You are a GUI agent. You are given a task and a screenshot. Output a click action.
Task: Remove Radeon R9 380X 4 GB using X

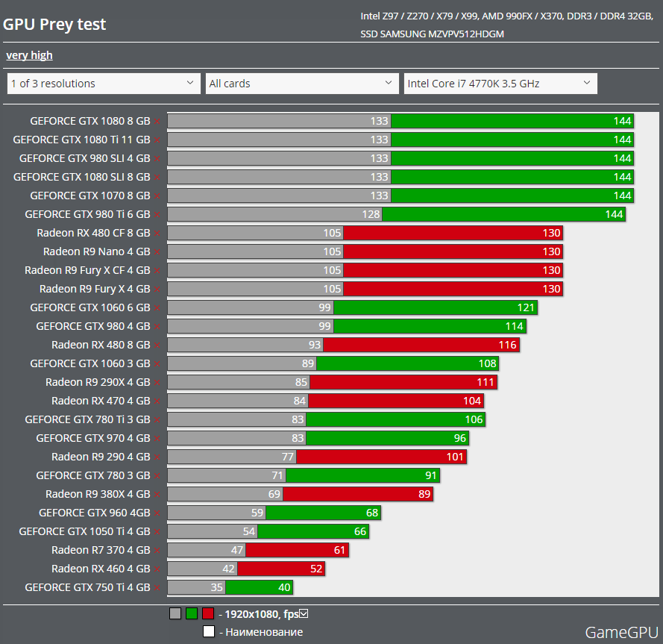point(157,494)
